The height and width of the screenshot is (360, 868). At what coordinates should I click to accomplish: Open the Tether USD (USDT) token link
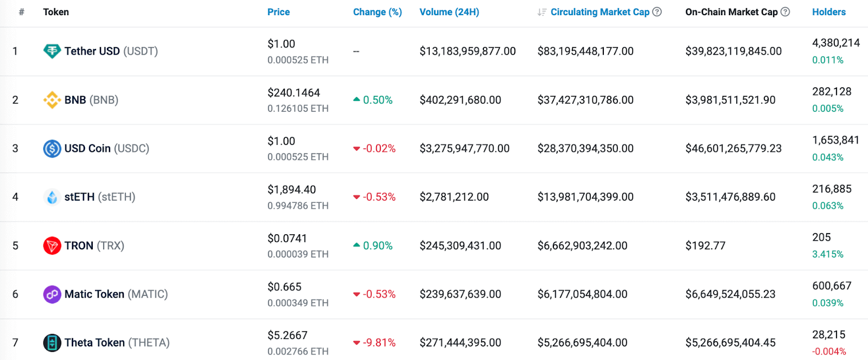(111, 52)
